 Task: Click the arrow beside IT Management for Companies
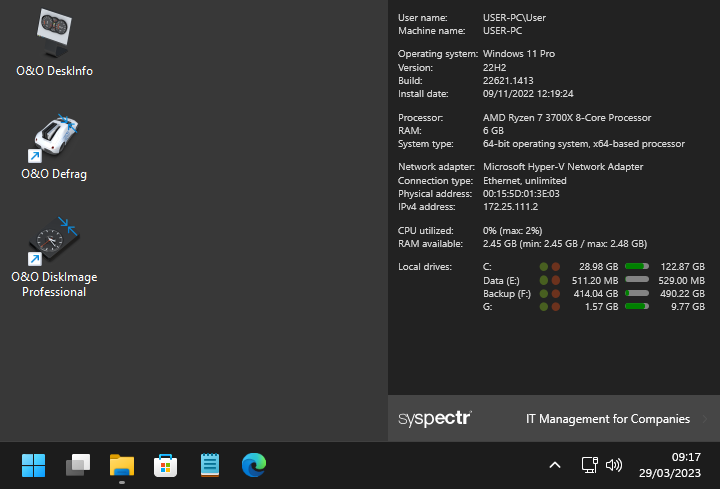point(705,419)
